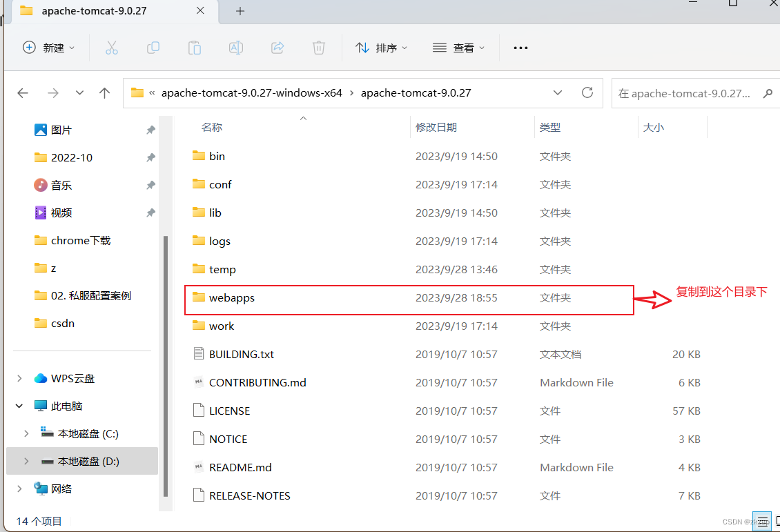Screen dimensions: 780x532
Task: Select the webapps folder
Action: click(224, 298)
